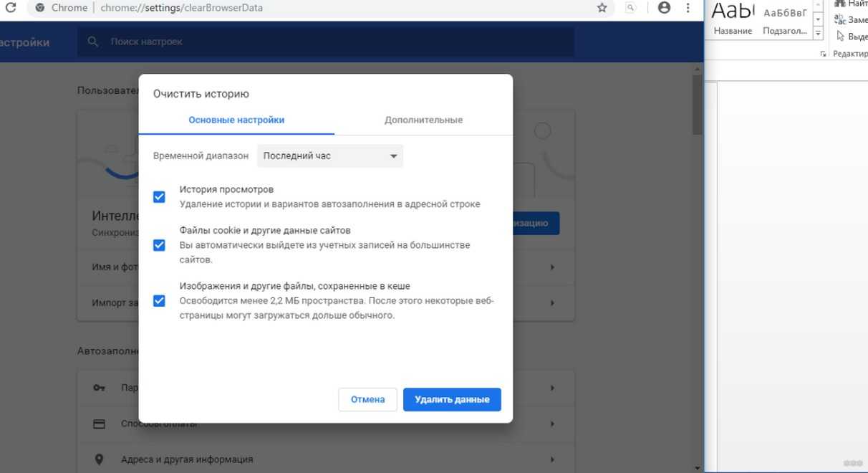Screen dimensions: 868x473
Task: Click the Word Select cursor icon
Action: coord(841,36)
